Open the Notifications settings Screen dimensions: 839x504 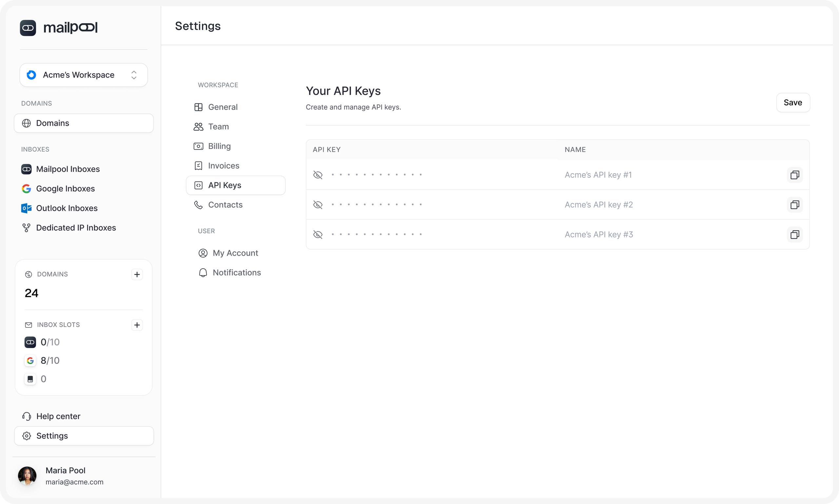(237, 273)
